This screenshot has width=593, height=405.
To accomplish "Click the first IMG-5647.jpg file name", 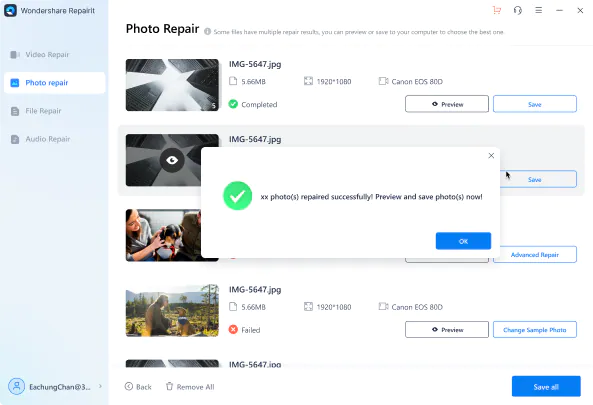I will coord(255,64).
